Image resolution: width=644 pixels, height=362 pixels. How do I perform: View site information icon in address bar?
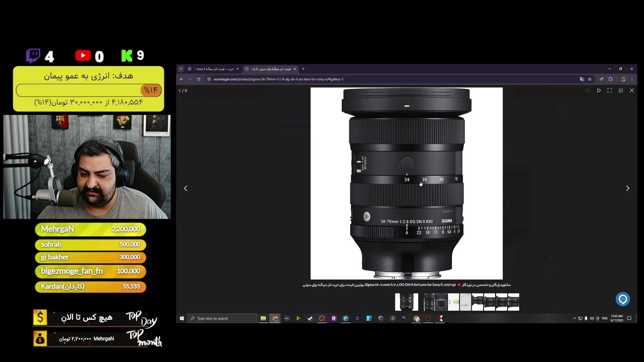209,79
